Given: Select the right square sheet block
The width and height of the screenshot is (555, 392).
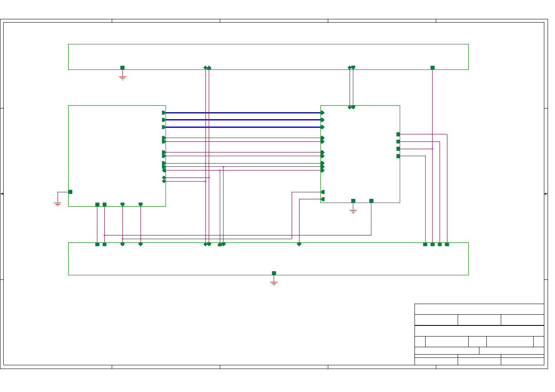Looking at the screenshot, I should coord(360,154).
